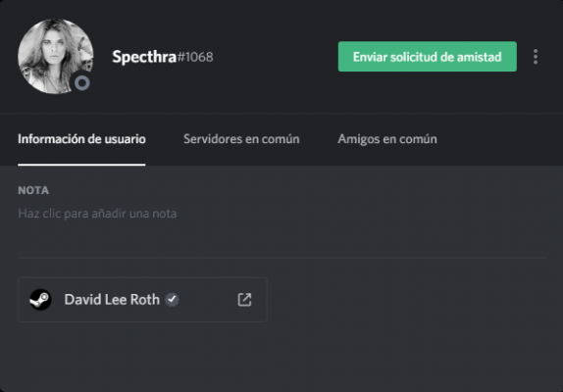Image resolution: width=563 pixels, height=392 pixels.
Task: Open the three-dot more options menu
Action: 535,57
